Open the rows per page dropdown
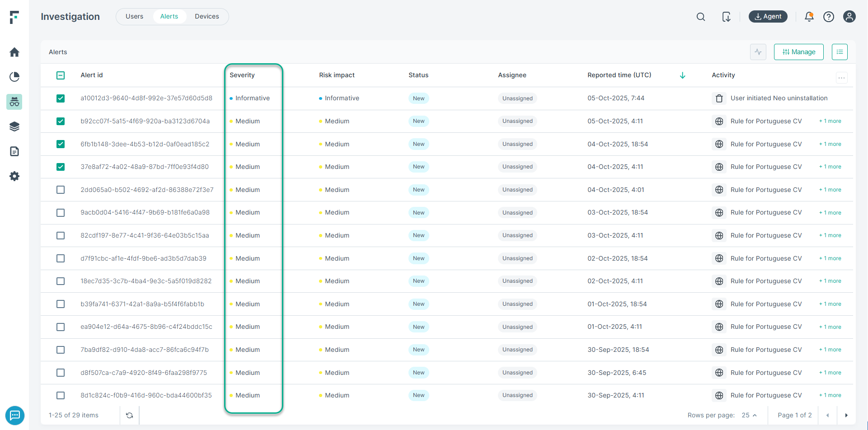Viewport: 868px width, 430px height. [749, 415]
